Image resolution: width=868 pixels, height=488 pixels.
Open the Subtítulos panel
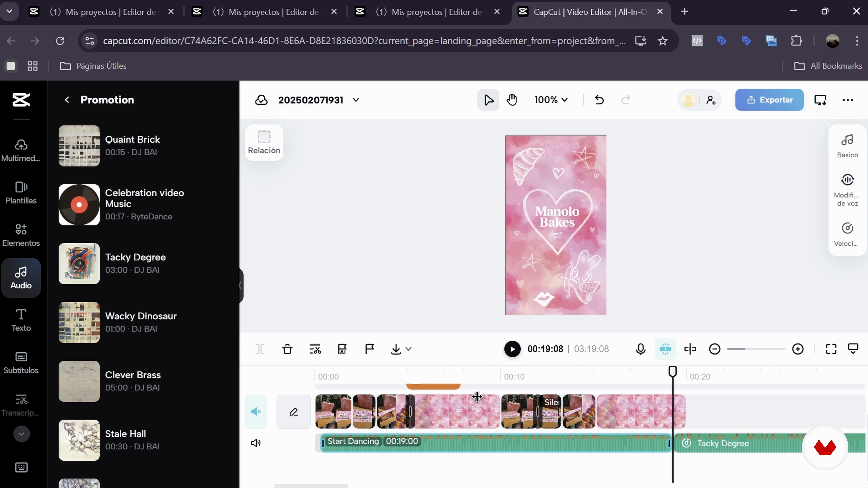point(21,362)
